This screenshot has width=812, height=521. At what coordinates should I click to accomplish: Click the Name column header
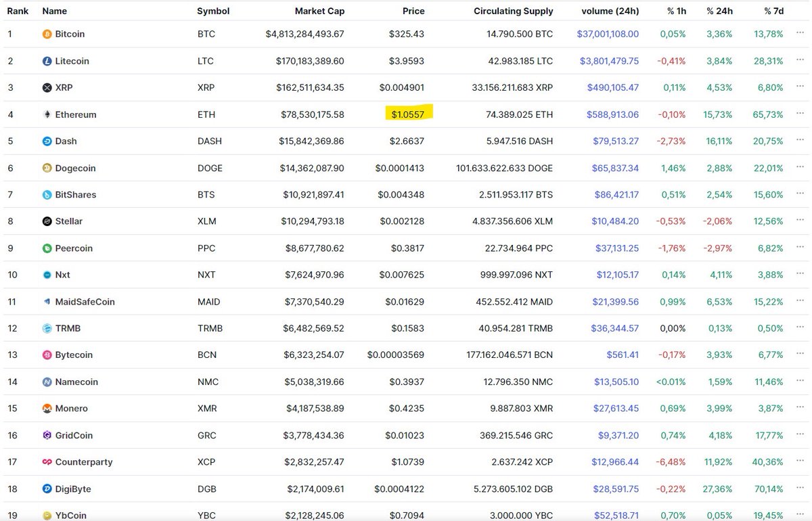54,11
